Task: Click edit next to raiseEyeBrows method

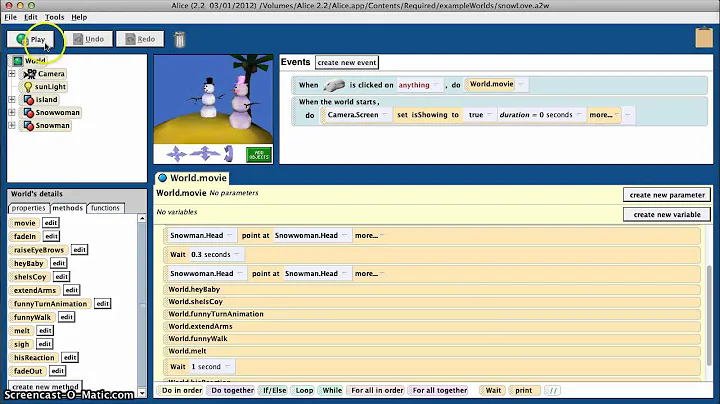Action: tap(79, 250)
